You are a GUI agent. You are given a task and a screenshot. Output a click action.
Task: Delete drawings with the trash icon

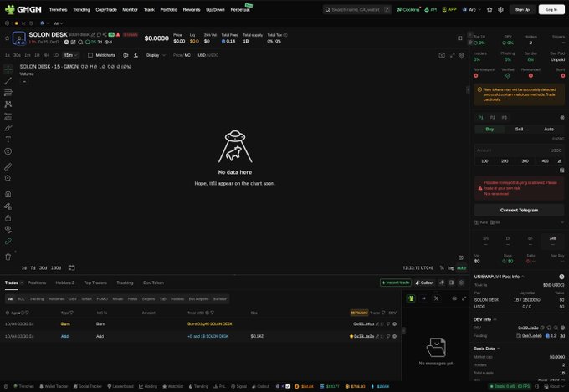8,257
